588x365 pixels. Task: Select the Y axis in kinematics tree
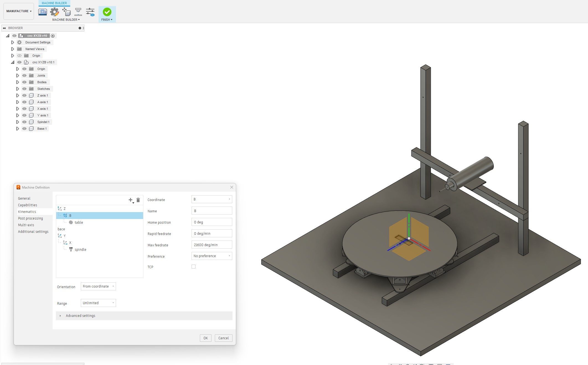click(100, 236)
